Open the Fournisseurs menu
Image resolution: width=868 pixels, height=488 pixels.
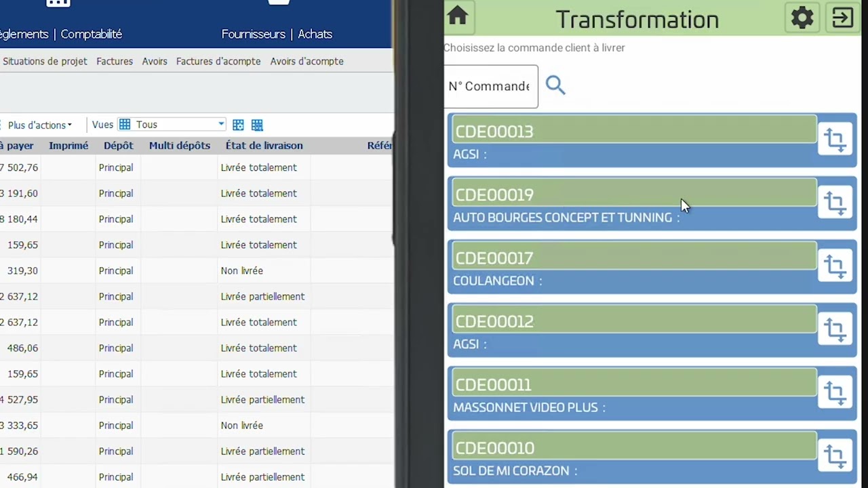click(254, 34)
